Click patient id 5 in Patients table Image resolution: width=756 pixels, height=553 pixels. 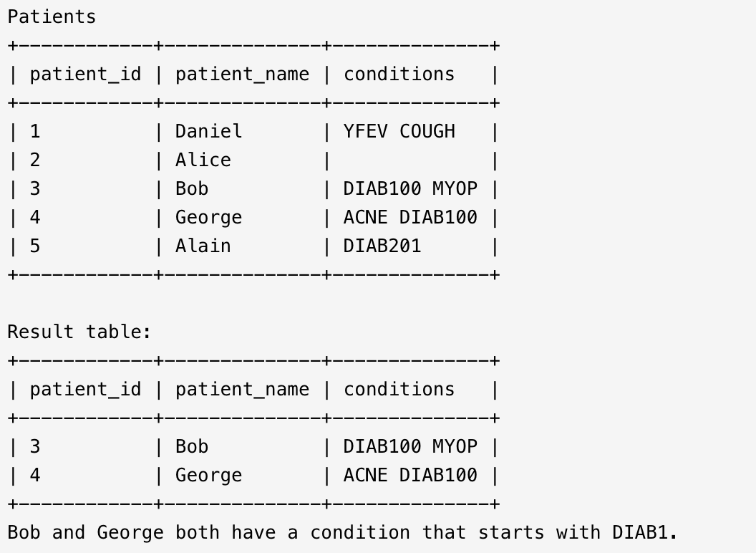click(x=35, y=246)
